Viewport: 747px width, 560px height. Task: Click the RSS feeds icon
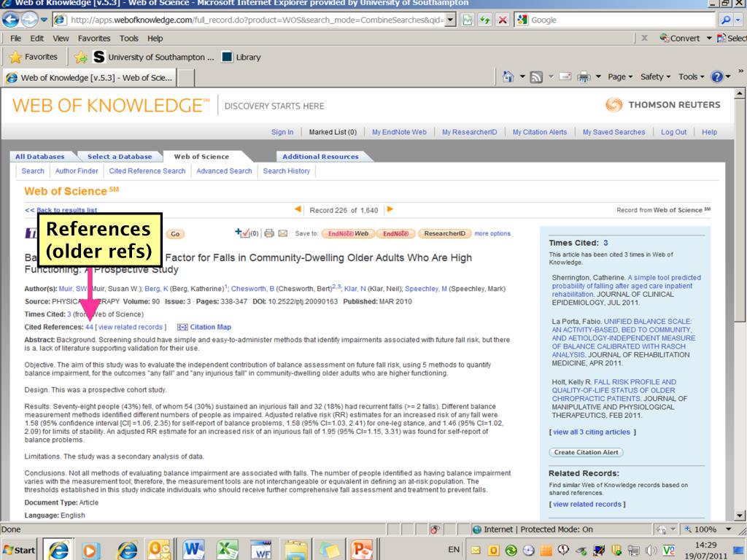[x=536, y=77]
